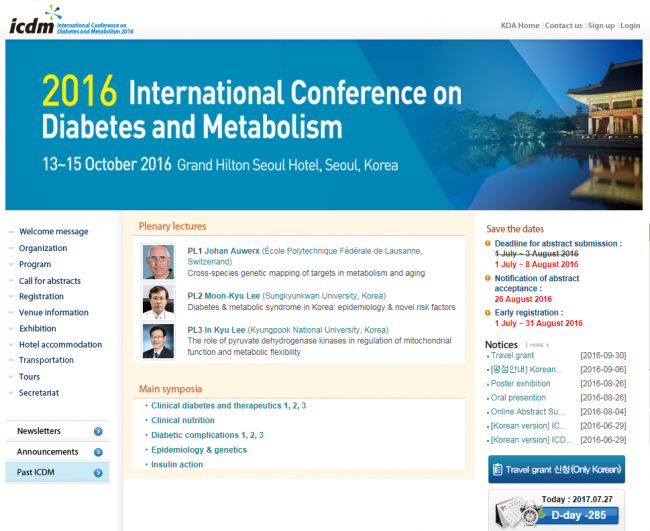Open the Welcome message menu item
This screenshot has width=650, height=531.
53,232
